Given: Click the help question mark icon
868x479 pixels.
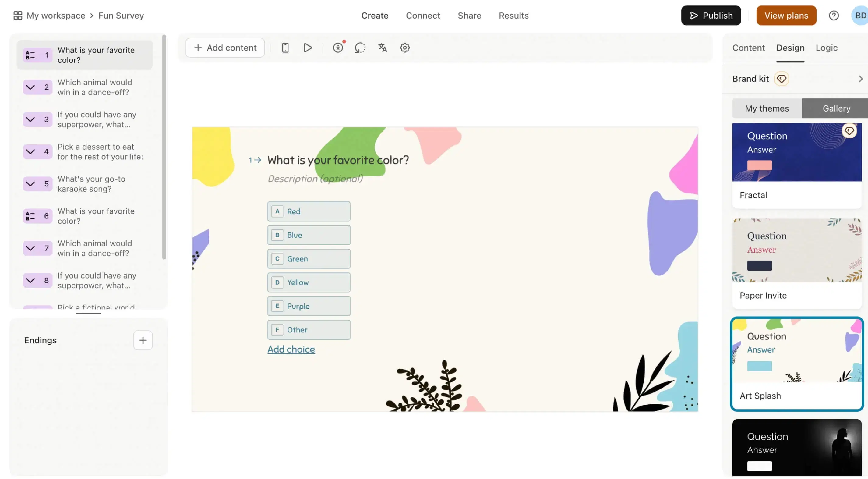Looking at the screenshot, I should [834, 16].
